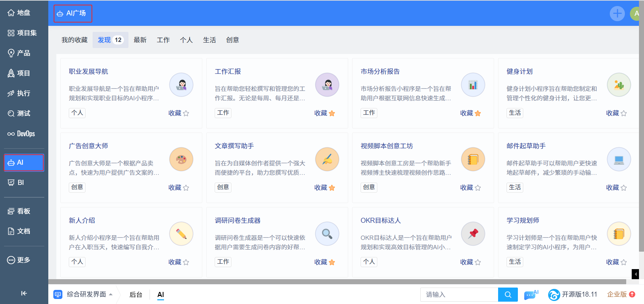The width and height of the screenshot is (644, 304).
Task: Click the 请输入 search input field
Action: [459, 295]
